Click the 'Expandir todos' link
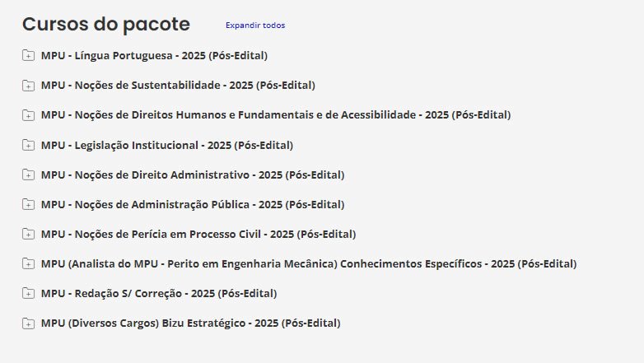 pos(255,26)
